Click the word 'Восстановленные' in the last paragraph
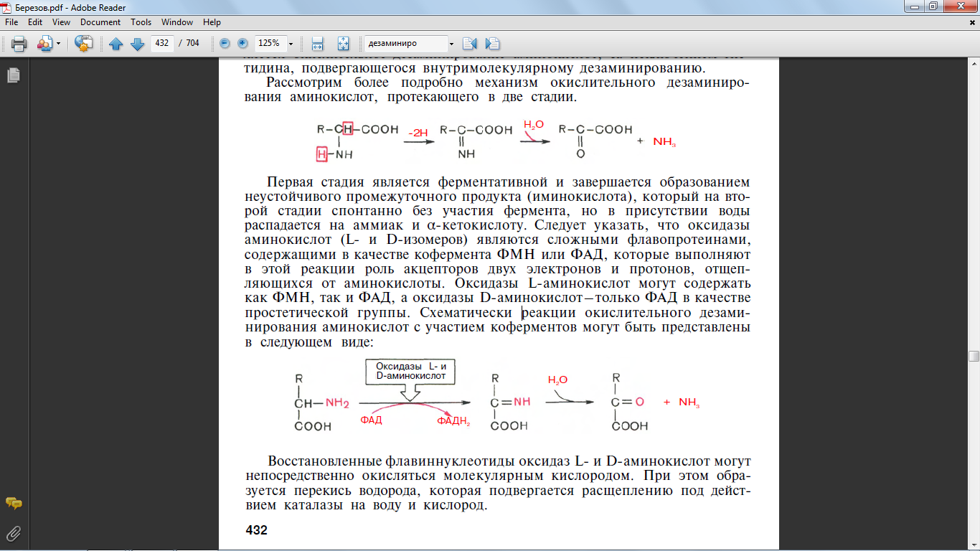Screen dimensions: 980x551 [x=325, y=460]
